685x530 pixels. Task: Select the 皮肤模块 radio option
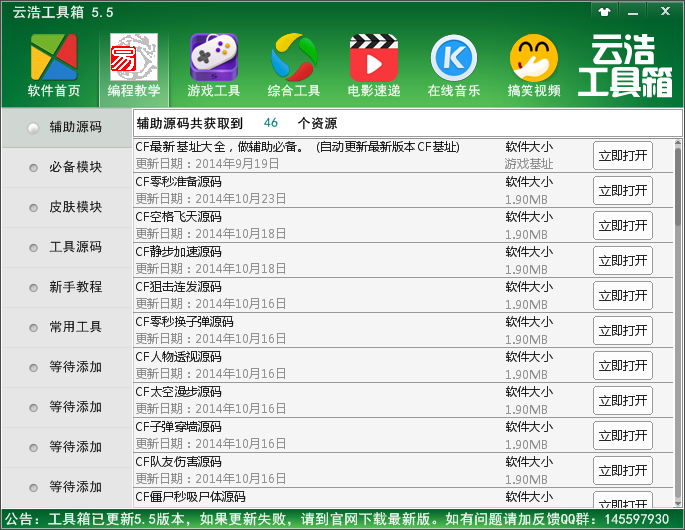pyautogui.click(x=66, y=208)
